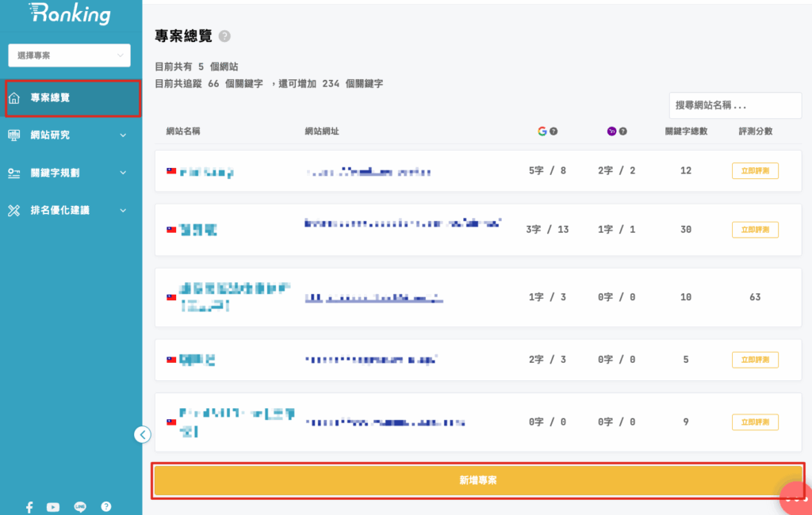Click the 新增專案 button
The image size is (812, 515).
(x=477, y=481)
